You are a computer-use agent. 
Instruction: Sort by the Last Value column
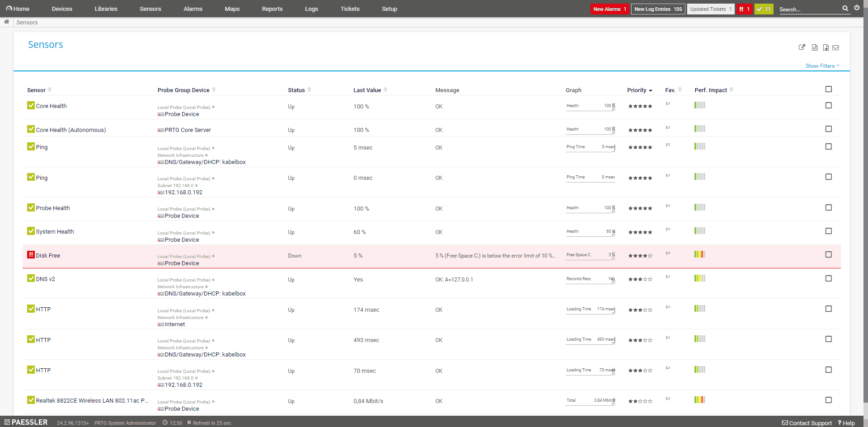370,90
